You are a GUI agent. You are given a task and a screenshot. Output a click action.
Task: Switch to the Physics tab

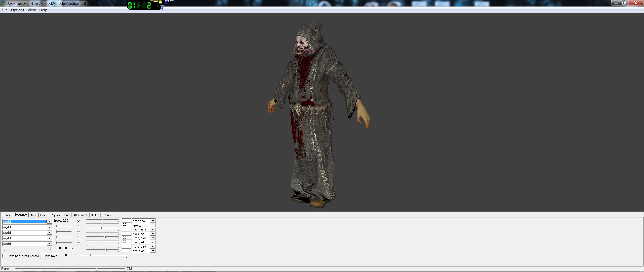(55, 215)
